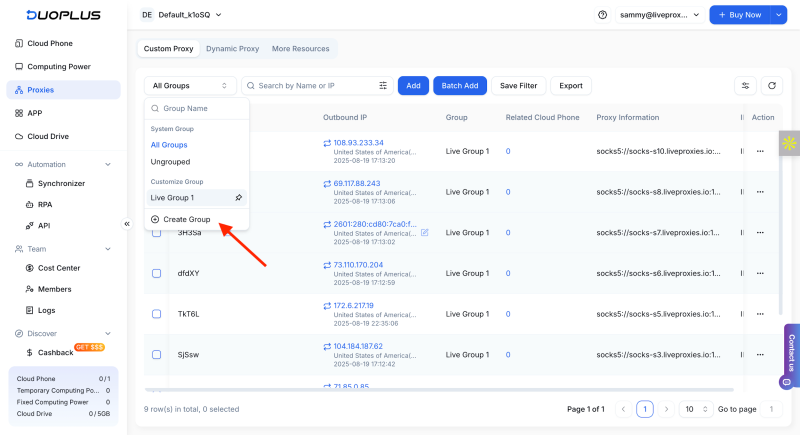Select the dfdXY row checkbox

tap(157, 273)
